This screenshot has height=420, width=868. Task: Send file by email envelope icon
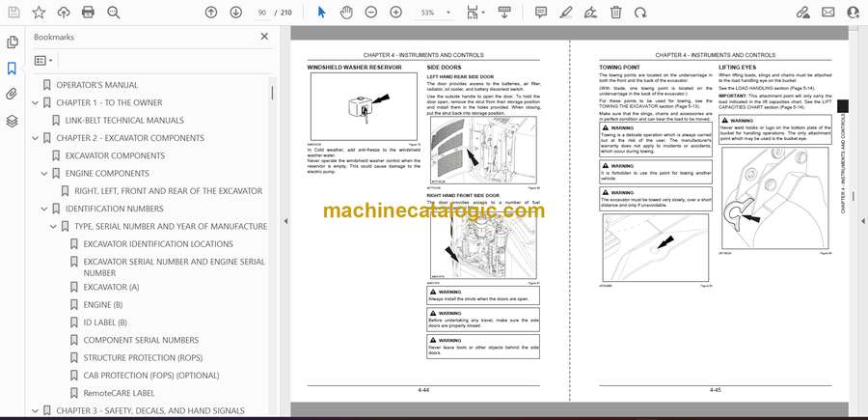click(x=827, y=13)
